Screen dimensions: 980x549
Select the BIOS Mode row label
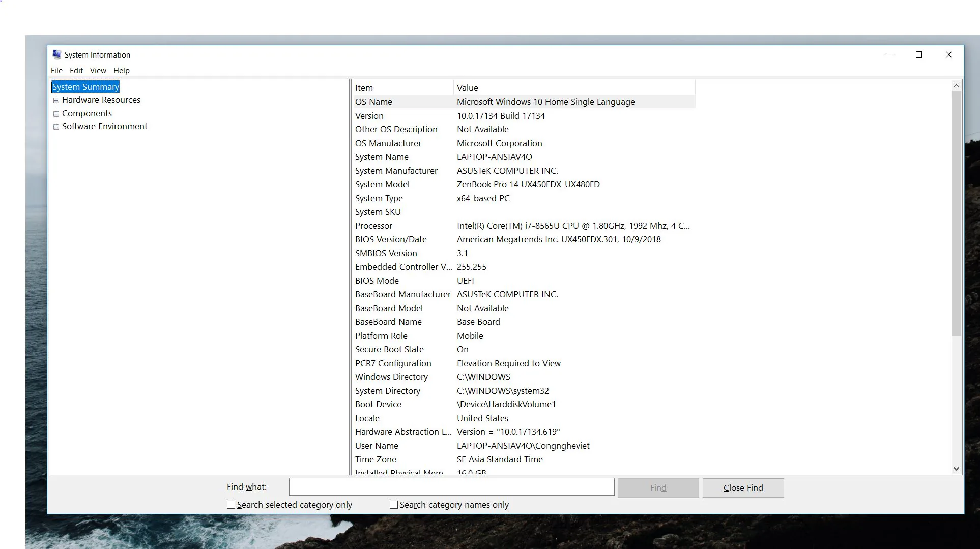click(377, 281)
